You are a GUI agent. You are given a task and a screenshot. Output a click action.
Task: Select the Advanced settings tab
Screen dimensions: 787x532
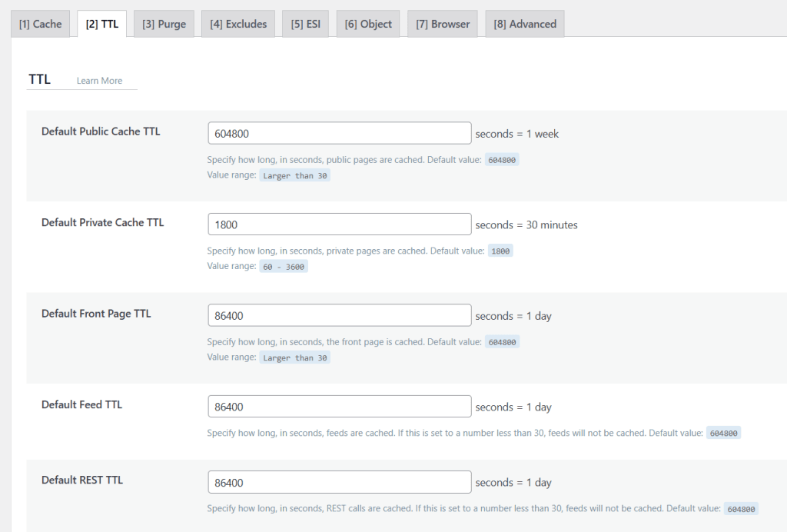(x=524, y=24)
